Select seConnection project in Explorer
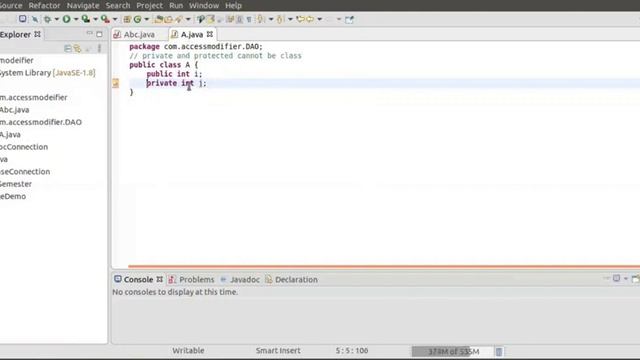Image resolution: width=640 pixels, height=360 pixels. 25,171
